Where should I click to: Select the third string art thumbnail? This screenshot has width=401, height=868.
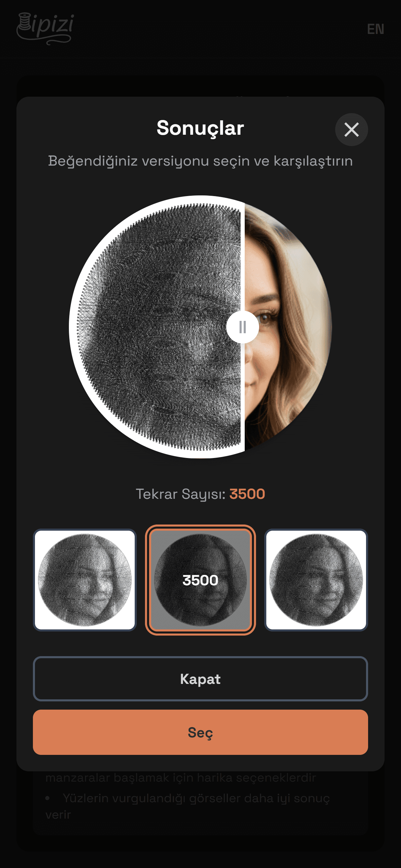point(316,580)
